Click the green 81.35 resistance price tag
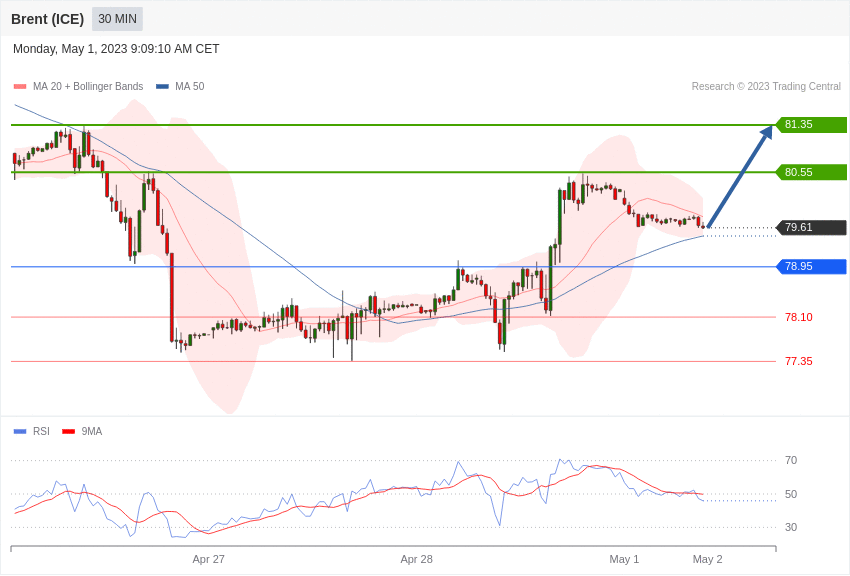The width and height of the screenshot is (850, 576). (x=812, y=125)
